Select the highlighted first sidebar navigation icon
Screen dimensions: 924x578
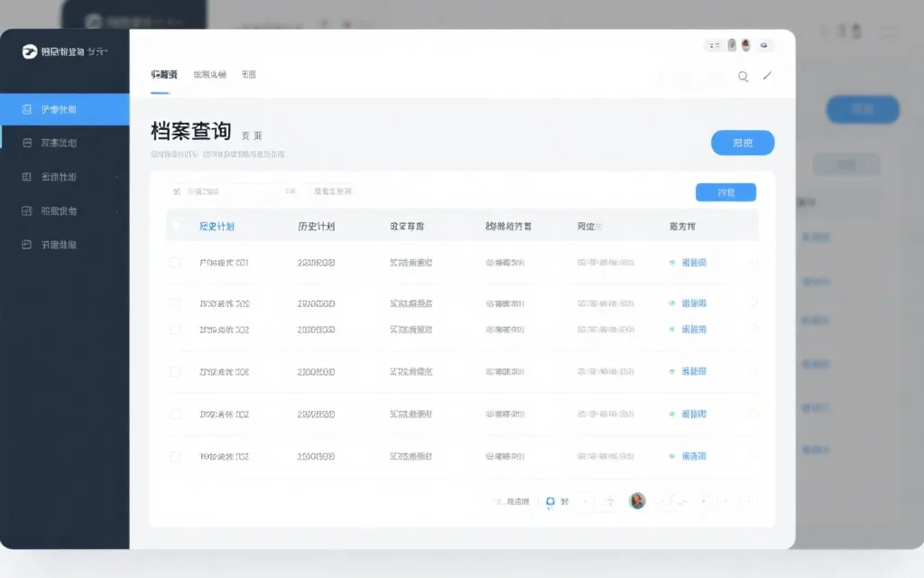(x=27, y=108)
